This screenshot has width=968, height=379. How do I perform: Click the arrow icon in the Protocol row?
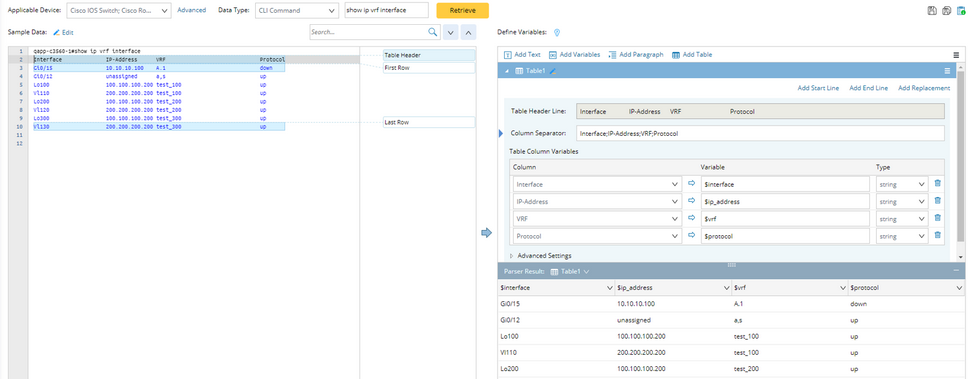coord(691,235)
